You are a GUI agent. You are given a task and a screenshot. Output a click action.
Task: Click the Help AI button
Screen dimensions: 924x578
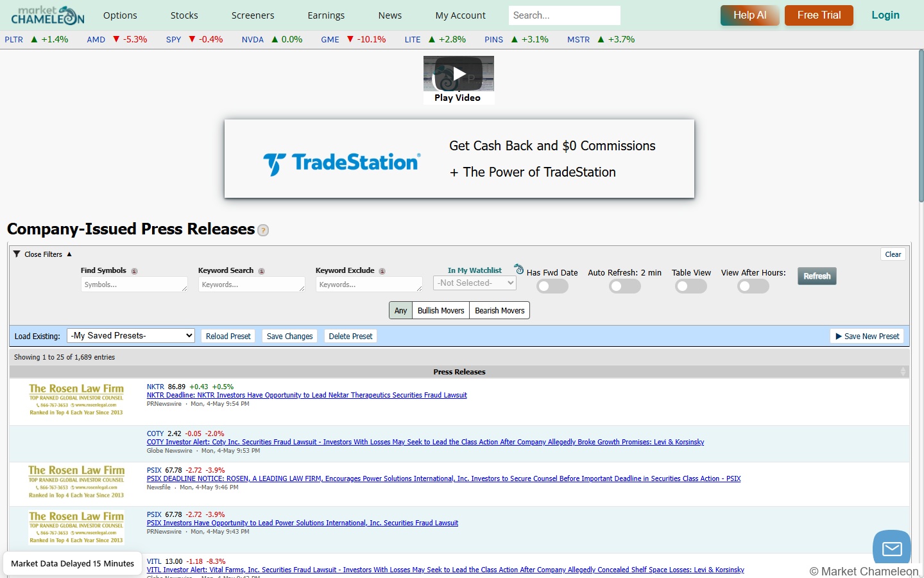[750, 15]
